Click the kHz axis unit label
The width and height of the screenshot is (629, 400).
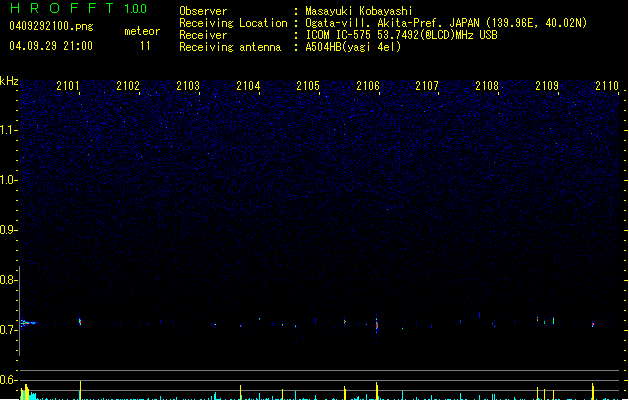[9, 81]
